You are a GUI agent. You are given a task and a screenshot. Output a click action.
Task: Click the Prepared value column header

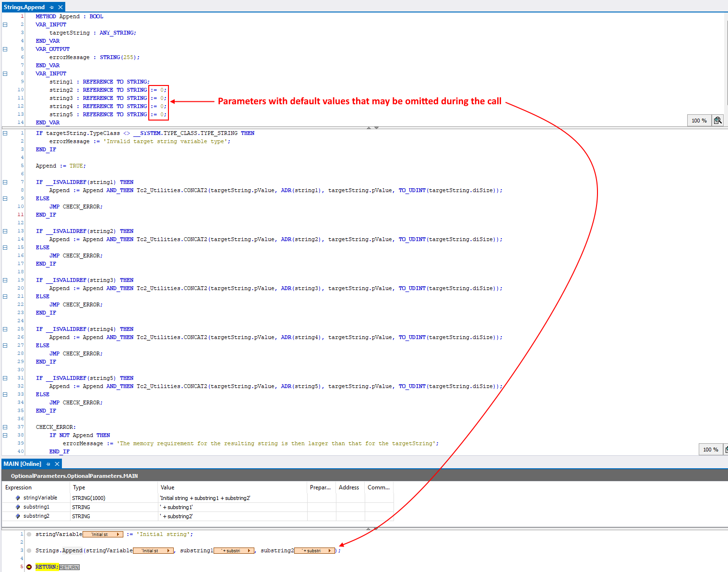[322, 487]
